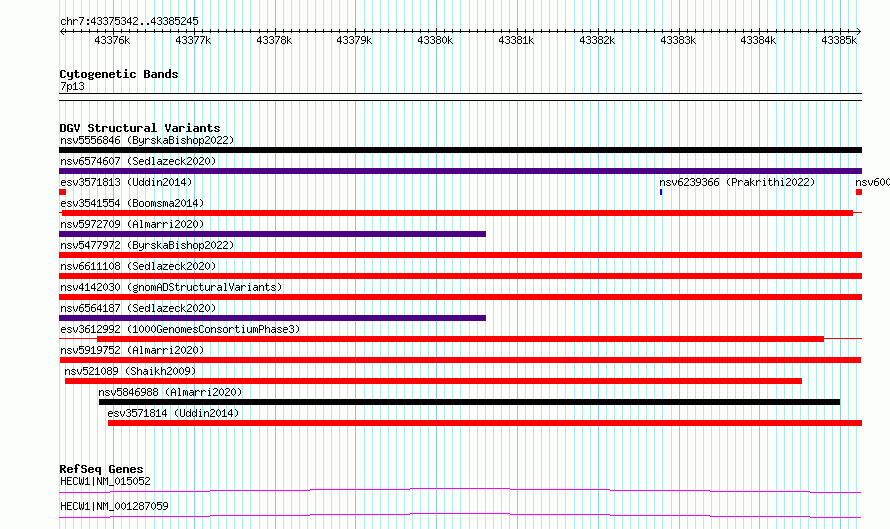Open nsv5919752 (Almarri2020) label
Image resolution: width=890 pixels, height=529 pixels.
[132, 350]
